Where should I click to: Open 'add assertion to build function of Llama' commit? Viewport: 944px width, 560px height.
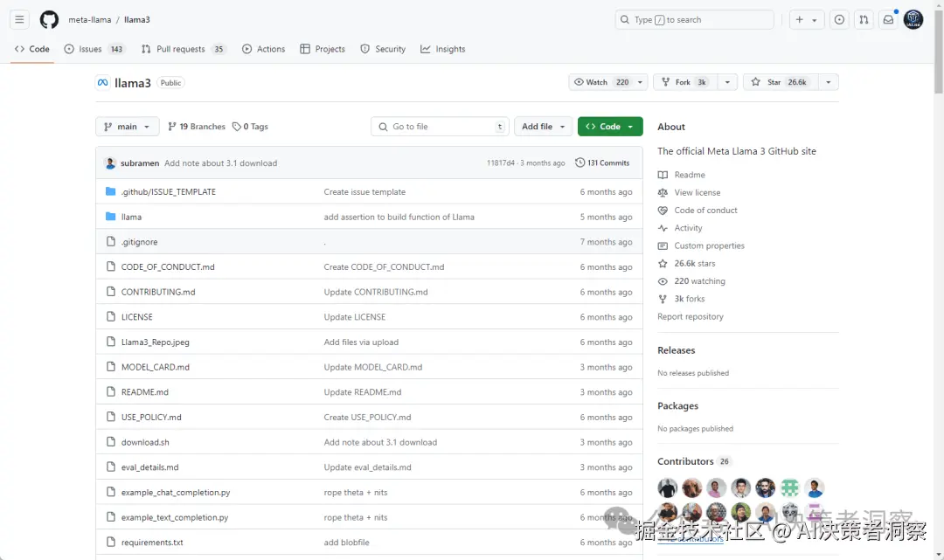399,218
